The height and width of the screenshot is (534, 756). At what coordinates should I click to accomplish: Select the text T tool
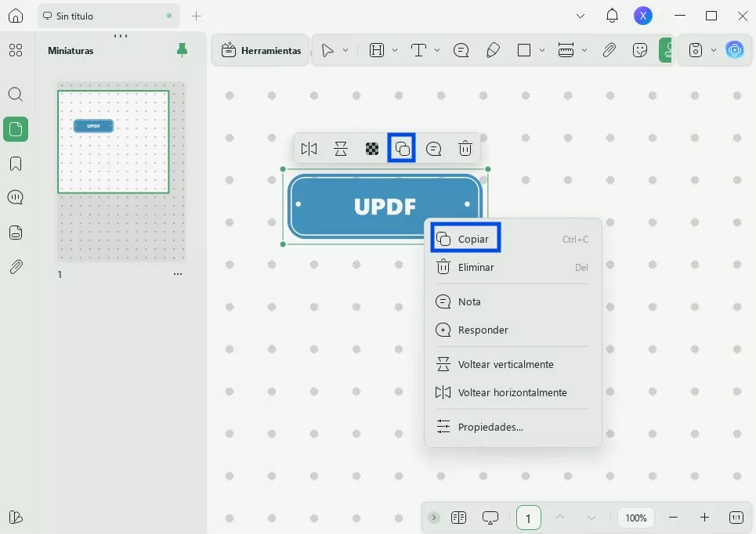click(418, 50)
